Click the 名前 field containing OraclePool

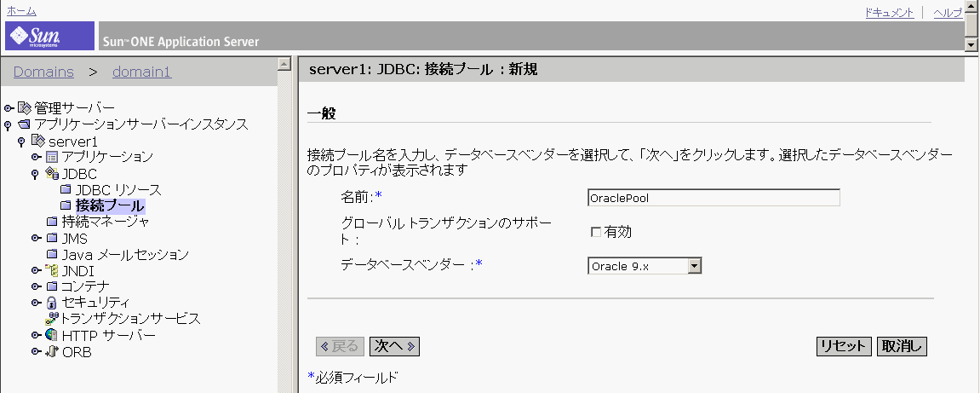714,198
